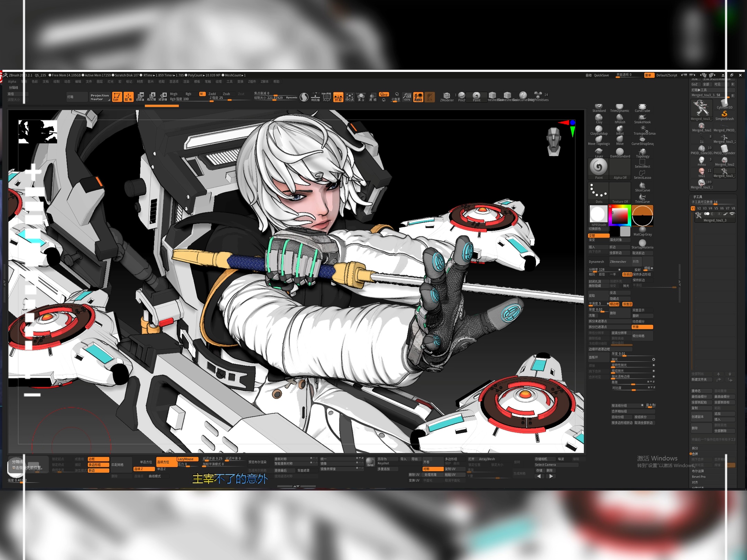Select the DamStandard brush

coord(620,153)
